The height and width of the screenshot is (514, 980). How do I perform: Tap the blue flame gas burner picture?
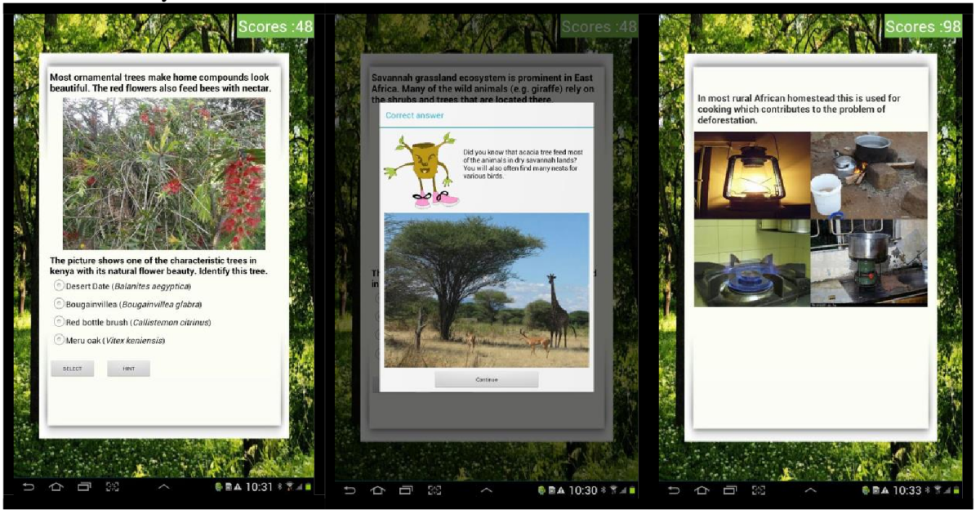[x=751, y=263]
